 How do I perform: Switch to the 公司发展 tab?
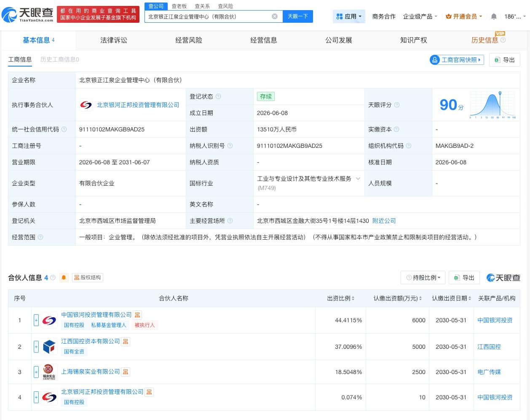coord(339,40)
